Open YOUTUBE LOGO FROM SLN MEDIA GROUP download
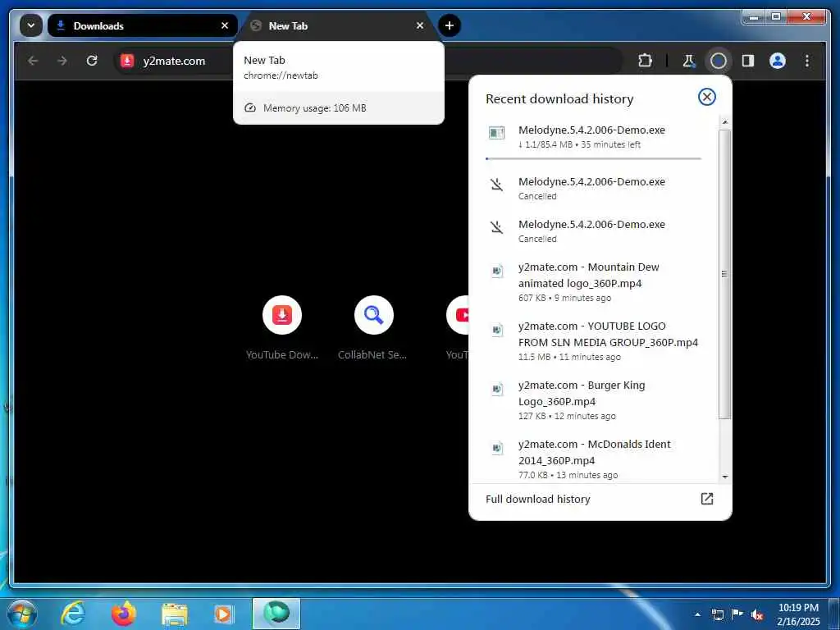Viewport: 840px width, 630px height. tap(593, 340)
